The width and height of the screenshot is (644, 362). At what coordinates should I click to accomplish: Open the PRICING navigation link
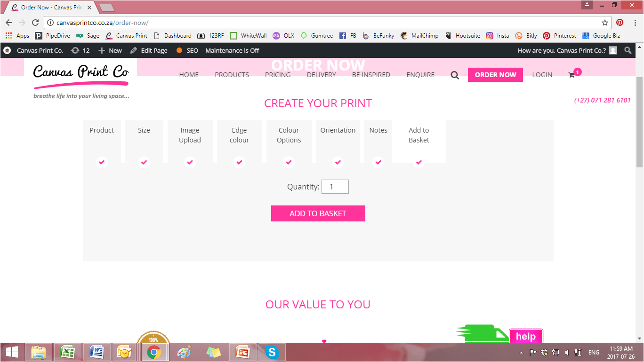tap(278, 75)
